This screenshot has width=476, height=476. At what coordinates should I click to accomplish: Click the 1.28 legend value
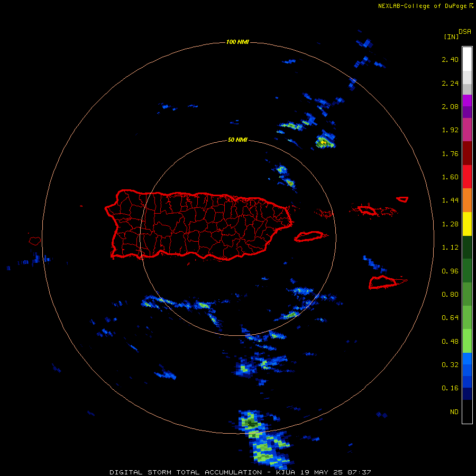pyautogui.click(x=450, y=224)
